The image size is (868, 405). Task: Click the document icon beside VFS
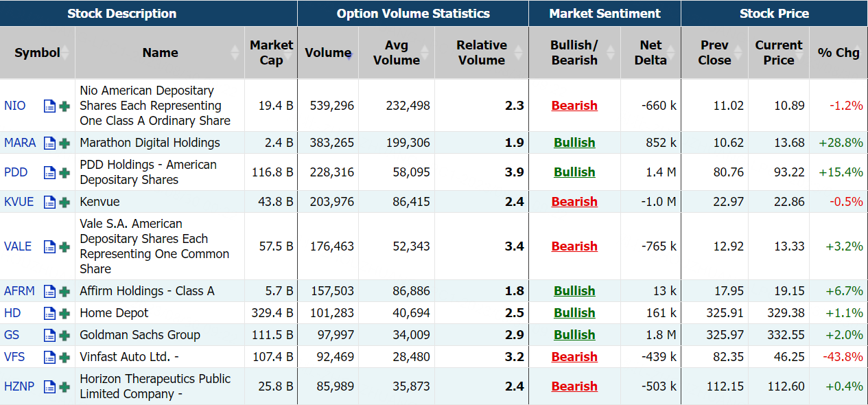click(x=49, y=357)
